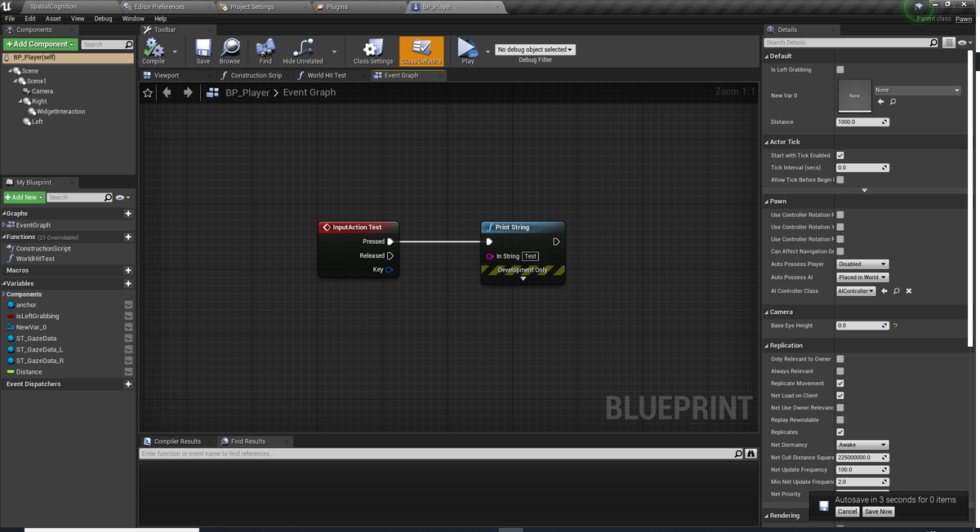Switch to the Project Settings tab
Viewport: 980px width, 532px height.
click(x=252, y=7)
